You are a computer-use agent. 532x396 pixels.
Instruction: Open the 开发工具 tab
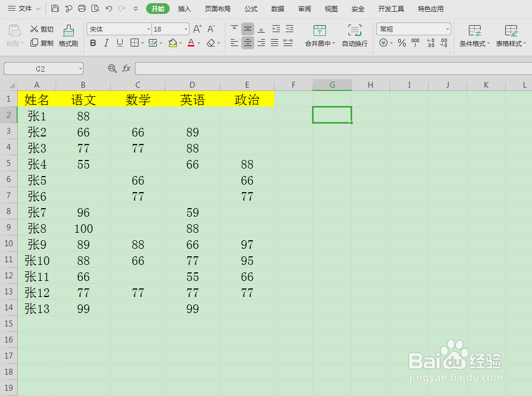pyautogui.click(x=391, y=9)
